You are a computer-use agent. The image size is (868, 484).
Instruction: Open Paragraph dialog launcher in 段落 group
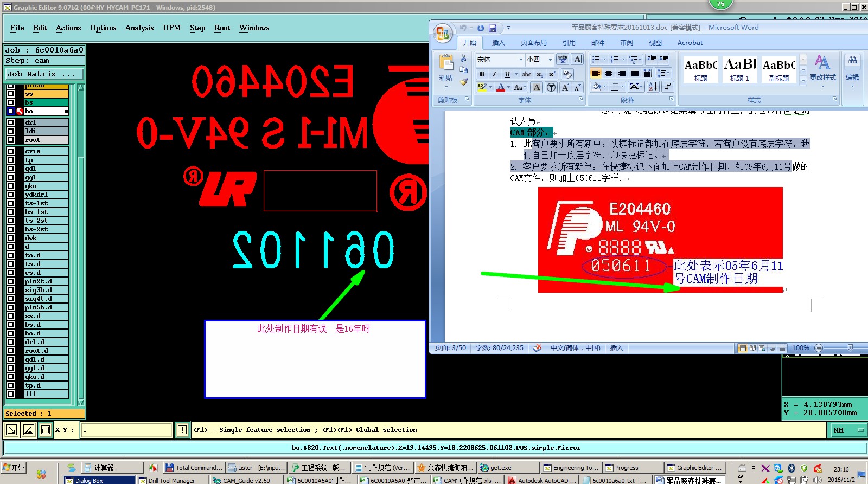tap(671, 99)
